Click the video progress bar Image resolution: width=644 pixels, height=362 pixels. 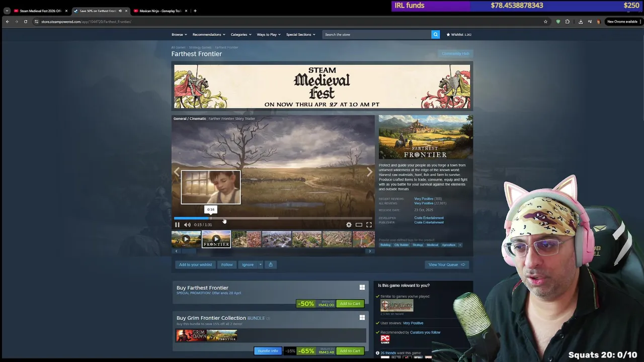coord(273,218)
